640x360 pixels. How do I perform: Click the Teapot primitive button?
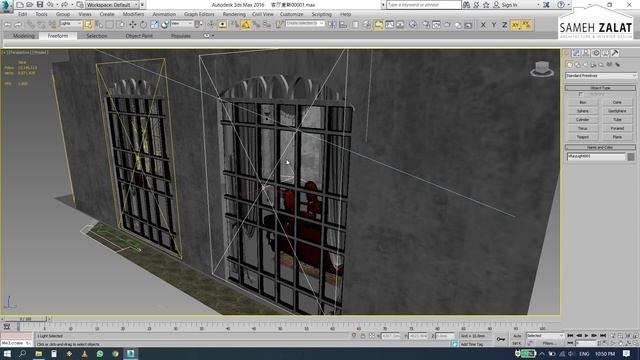[582, 137]
